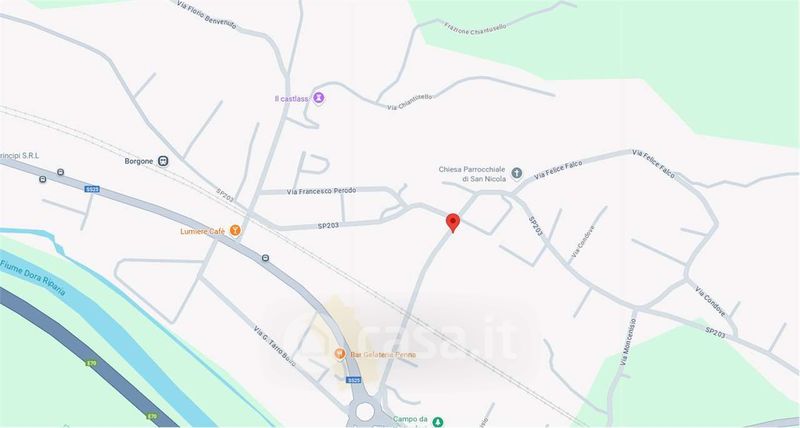
Task: Click the Lumiere Café bar icon
Action: 235,231
